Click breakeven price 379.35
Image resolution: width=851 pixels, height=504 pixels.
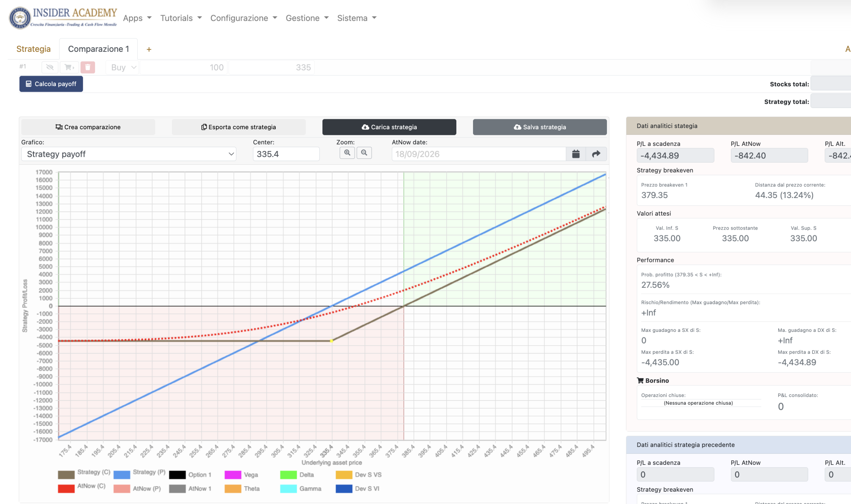655,195
